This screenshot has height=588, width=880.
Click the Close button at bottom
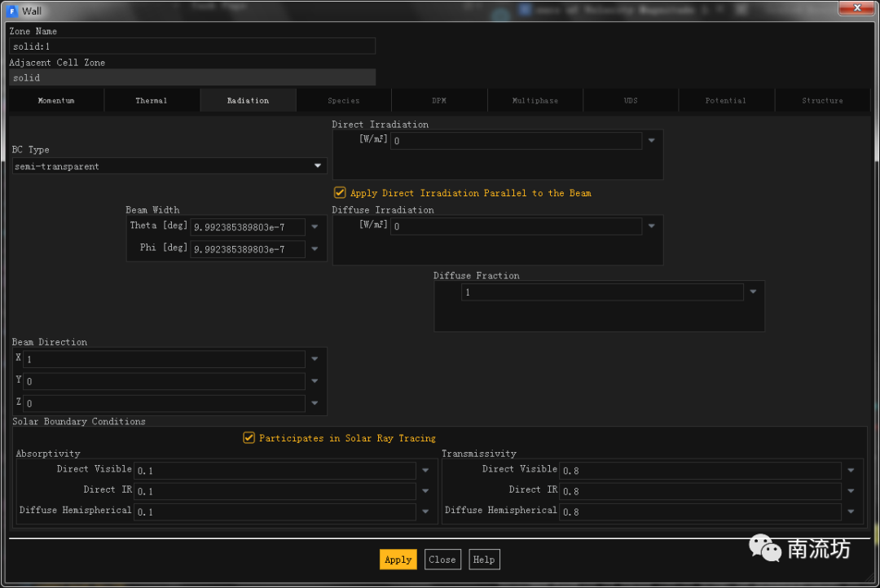pyautogui.click(x=442, y=559)
